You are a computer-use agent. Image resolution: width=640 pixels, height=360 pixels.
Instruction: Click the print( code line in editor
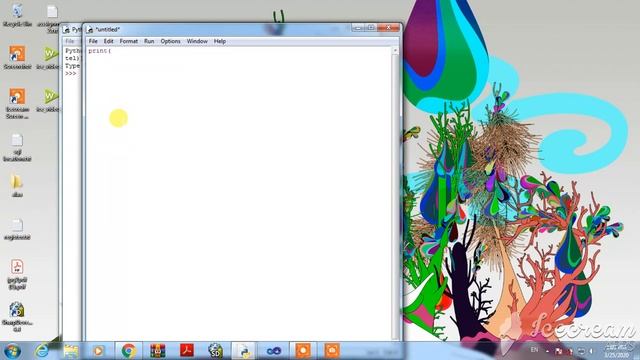coord(100,51)
